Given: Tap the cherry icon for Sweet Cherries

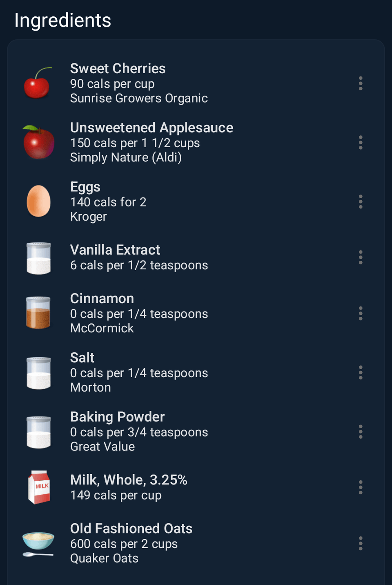Looking at the screenshot, I should pyautogui.click(x=38, y=83).
